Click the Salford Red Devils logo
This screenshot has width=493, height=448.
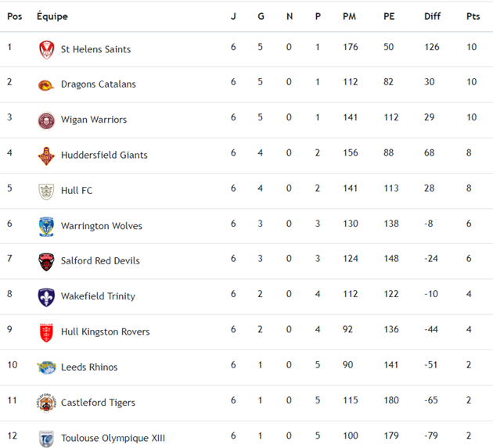click(46, 261)
